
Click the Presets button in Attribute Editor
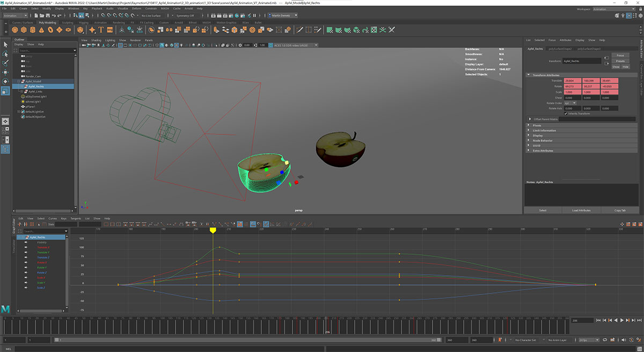pyautogui.click(x=620, y=61)
